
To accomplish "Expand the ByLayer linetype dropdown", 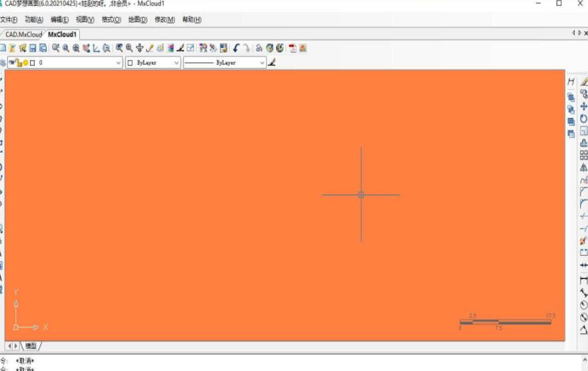I will click(261, 63).
